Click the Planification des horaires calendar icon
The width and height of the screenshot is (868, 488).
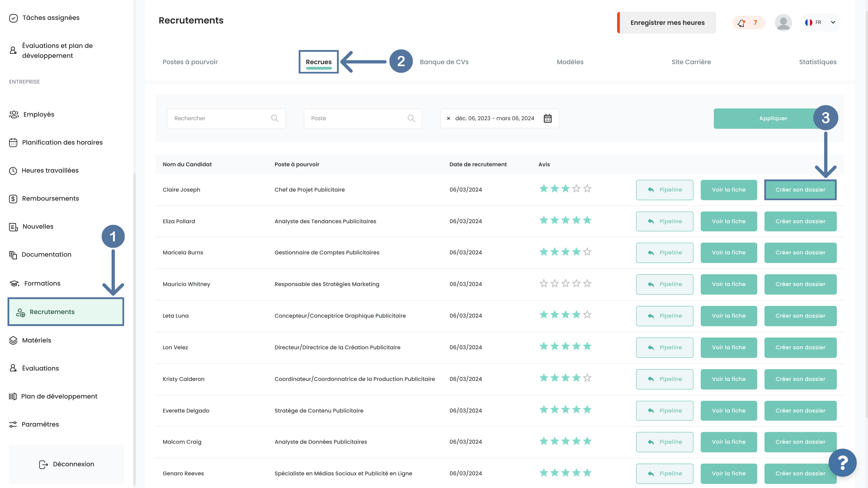click(x=13, y=142)
